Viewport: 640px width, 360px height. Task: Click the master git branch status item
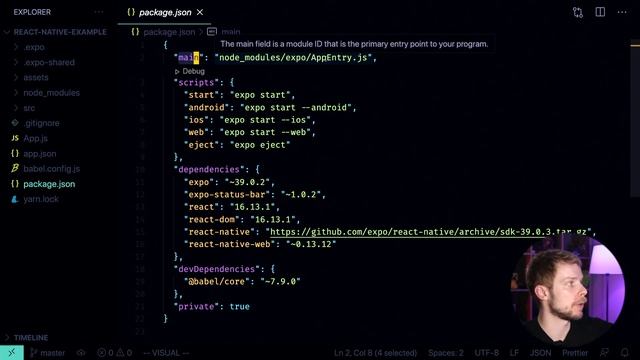point(48,353)
